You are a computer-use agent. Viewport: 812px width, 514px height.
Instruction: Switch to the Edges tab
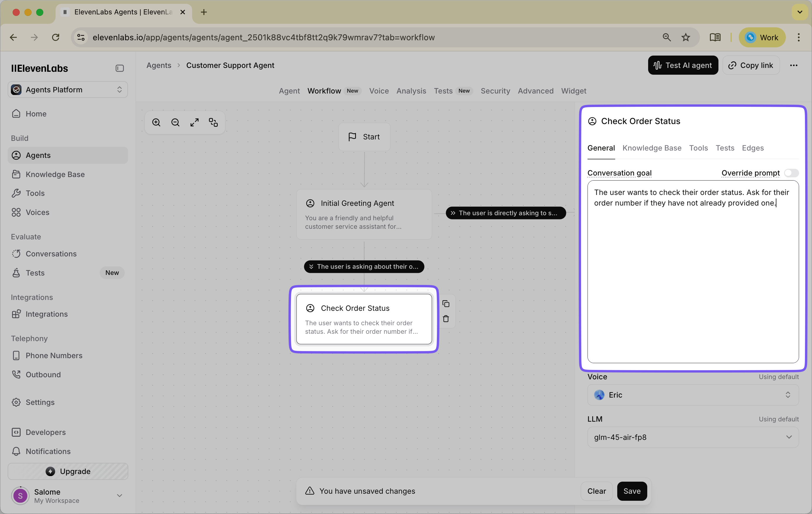click(753, 148)
